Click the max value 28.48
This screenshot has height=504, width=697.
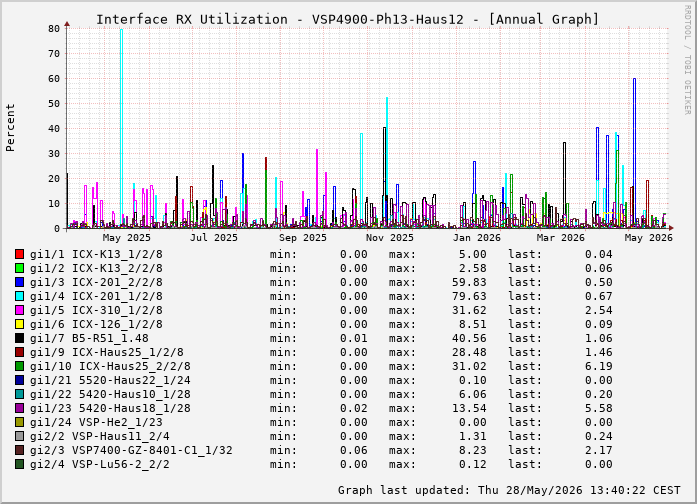(x=469, y=352)
